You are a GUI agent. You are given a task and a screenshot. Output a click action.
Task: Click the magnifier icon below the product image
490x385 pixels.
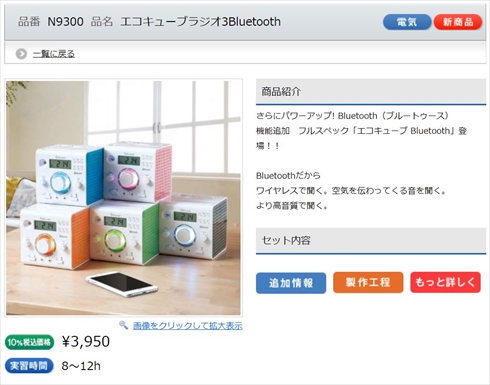click(x=123, y=325)
